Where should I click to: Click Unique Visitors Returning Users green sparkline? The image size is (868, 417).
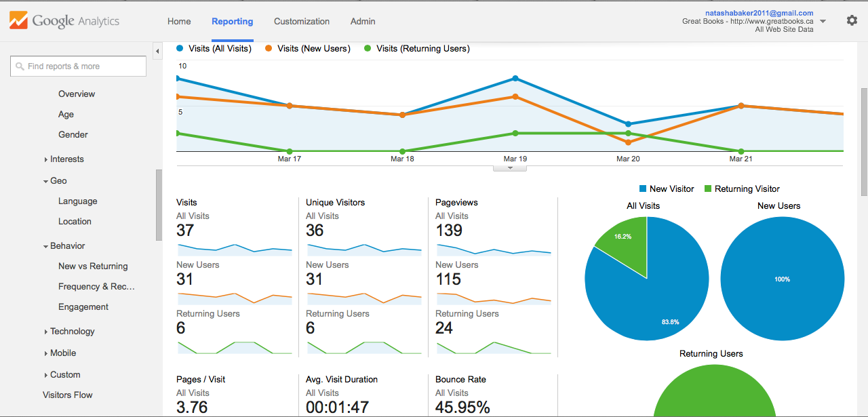coord(364,347)
